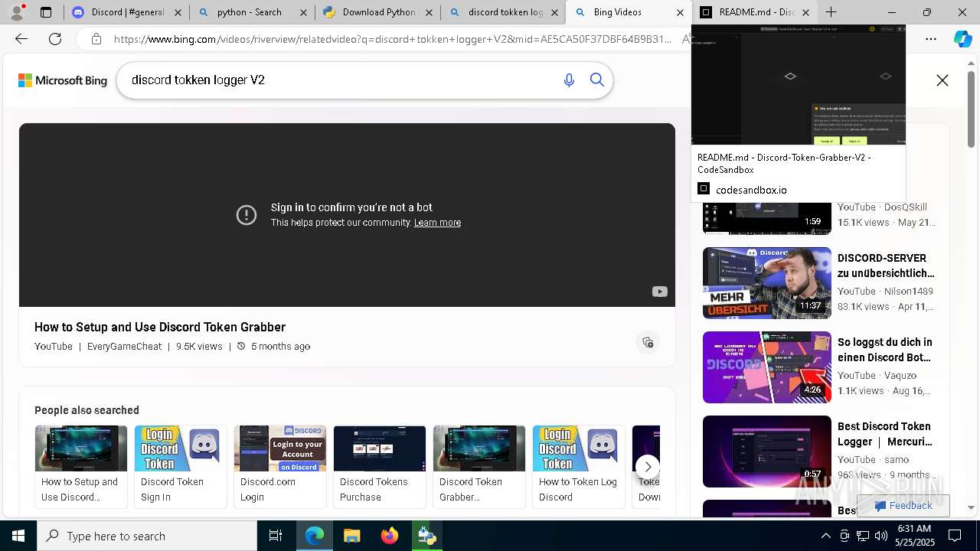Click the codesandbox.io tab preview
The image size is (980, 551).
pos(799,113)
